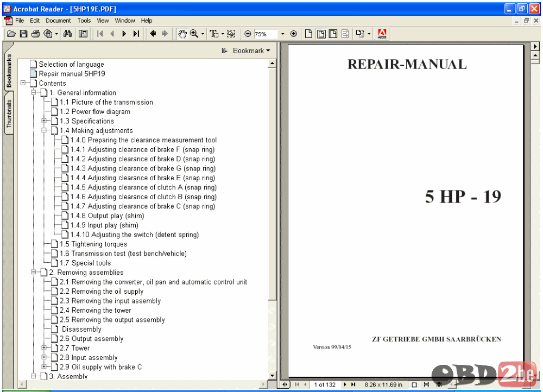The image size is (543, 392).
Task: Collapse the Contents bookmark tree
Action: [23, 83]
